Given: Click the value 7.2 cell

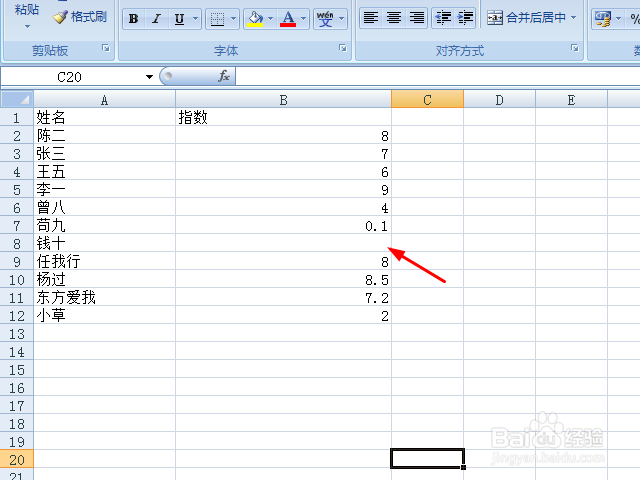Looking at the screenshot, I should click(x=283, y=297).
